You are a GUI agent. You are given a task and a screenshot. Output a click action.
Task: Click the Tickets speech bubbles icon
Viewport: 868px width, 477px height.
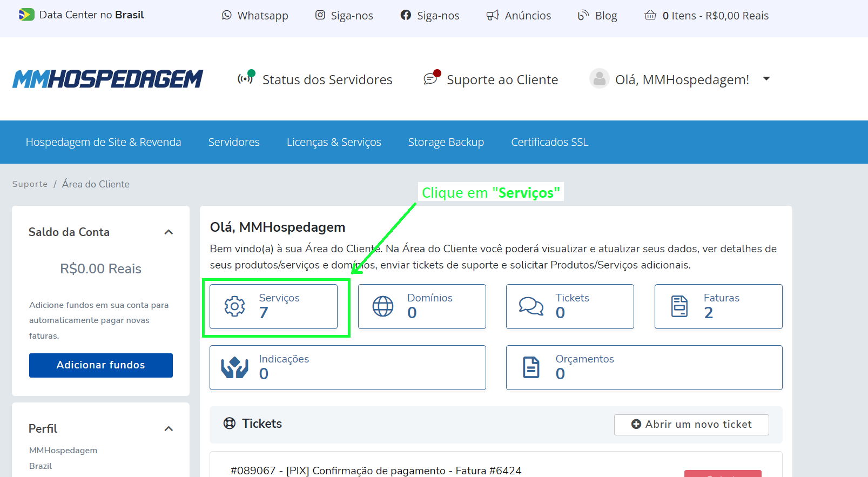click(531, 306)
